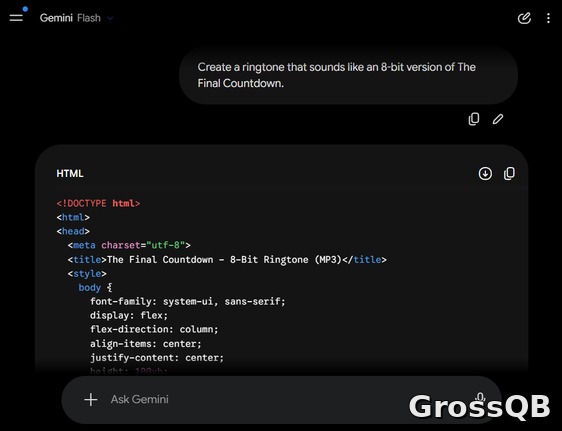
Task: Click the DOCTYPE html code line
Action: click(x=98, y=203)
